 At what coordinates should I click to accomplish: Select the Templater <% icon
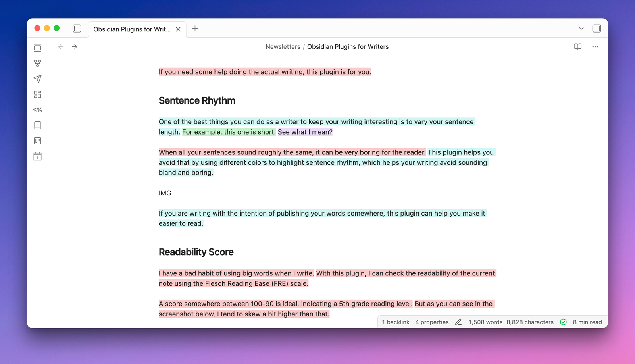point(37,110)
